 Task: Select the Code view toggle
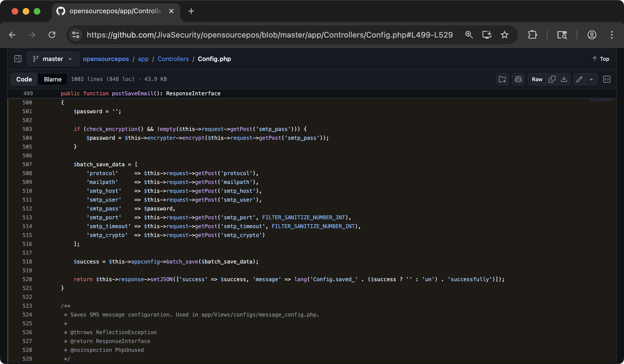pyautogui.click(x=24, y=79)
